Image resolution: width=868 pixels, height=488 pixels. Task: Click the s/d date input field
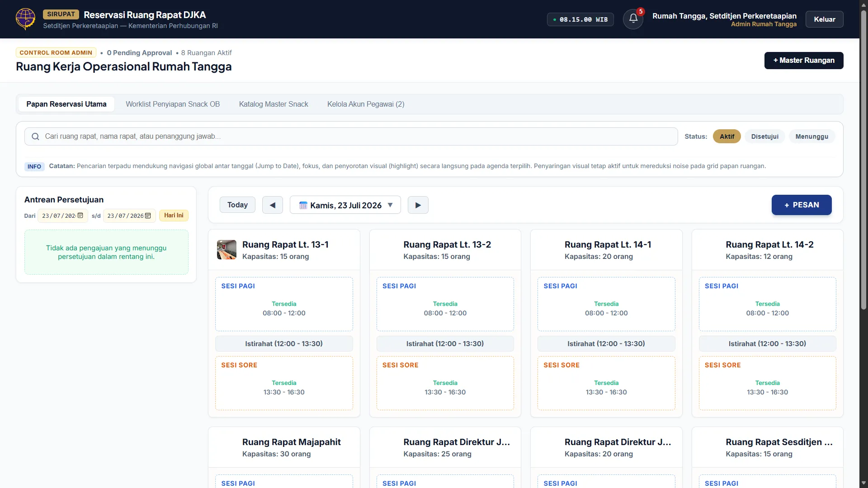tap(129, 216)
